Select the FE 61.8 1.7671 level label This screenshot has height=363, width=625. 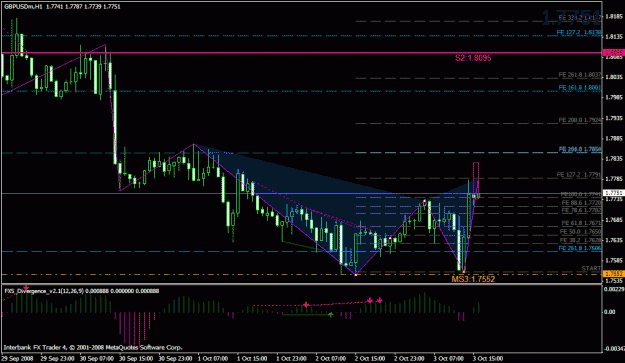point(582,223)
